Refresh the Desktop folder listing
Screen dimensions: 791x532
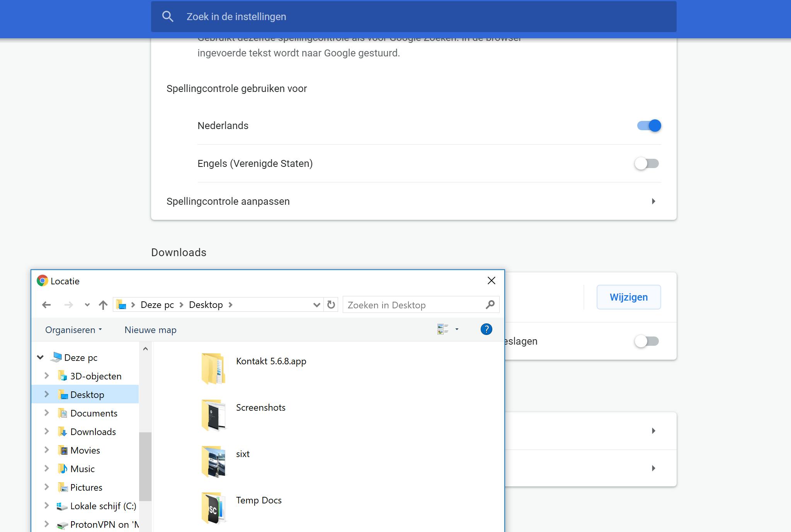pyautogui.click(x=331, y=305)
